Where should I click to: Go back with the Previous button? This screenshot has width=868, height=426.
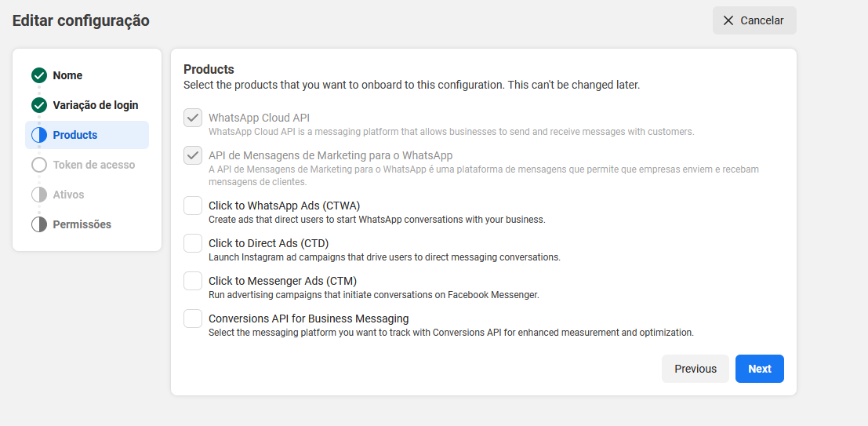695,369
